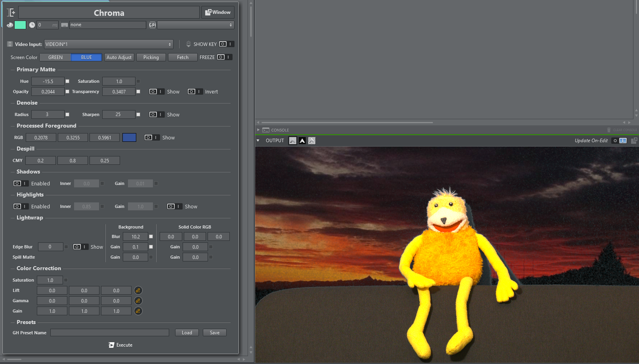Click the film strip Video Input icon
Image resolution: width=639 pixels, height=364 pixels.
[10, 44]
